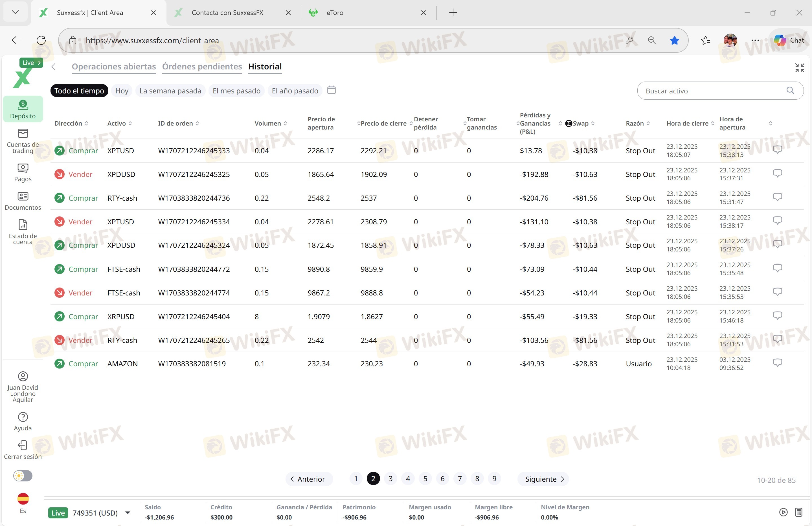The image size is (812, 526).
Task: Click the Siguiente page button
Action: click(544, 479)
